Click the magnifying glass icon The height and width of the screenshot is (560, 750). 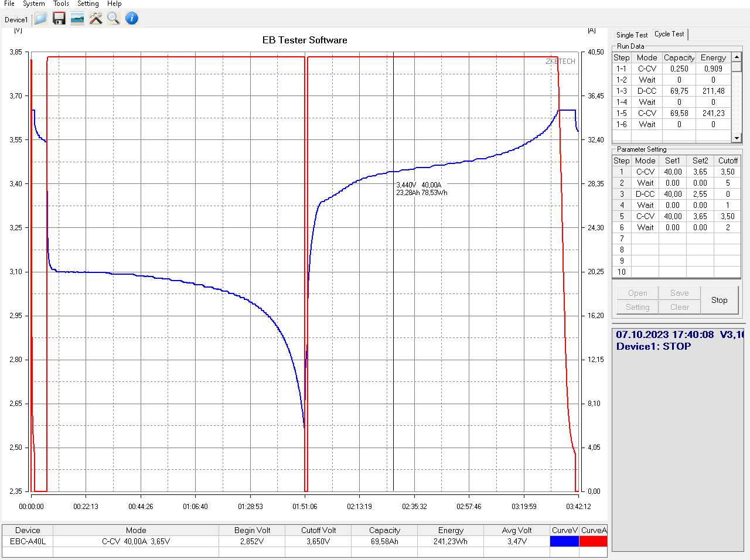114,19
